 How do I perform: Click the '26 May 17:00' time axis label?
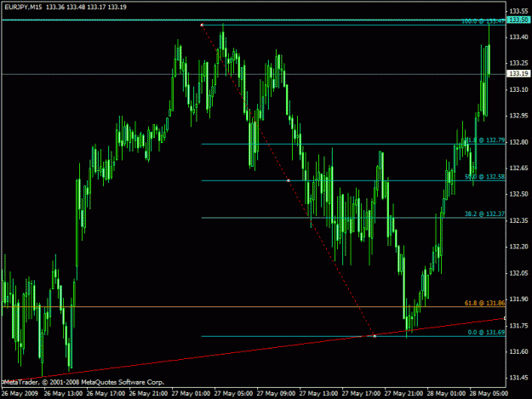(x=106, y=393)
